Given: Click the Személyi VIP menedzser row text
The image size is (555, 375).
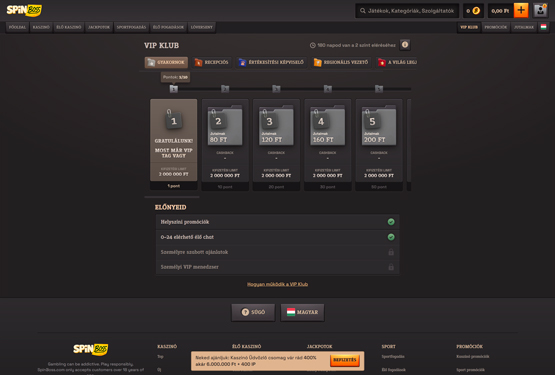Looking at the screenshot, I should 190,267.
